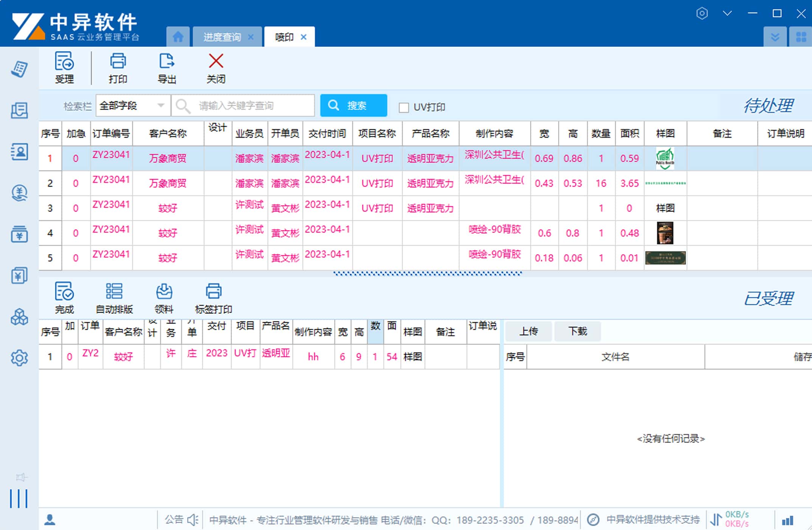The height and width of the screenshot is (530, 812).
Task: Click the 上传 upload button
Action: click(x=529, y=332)
